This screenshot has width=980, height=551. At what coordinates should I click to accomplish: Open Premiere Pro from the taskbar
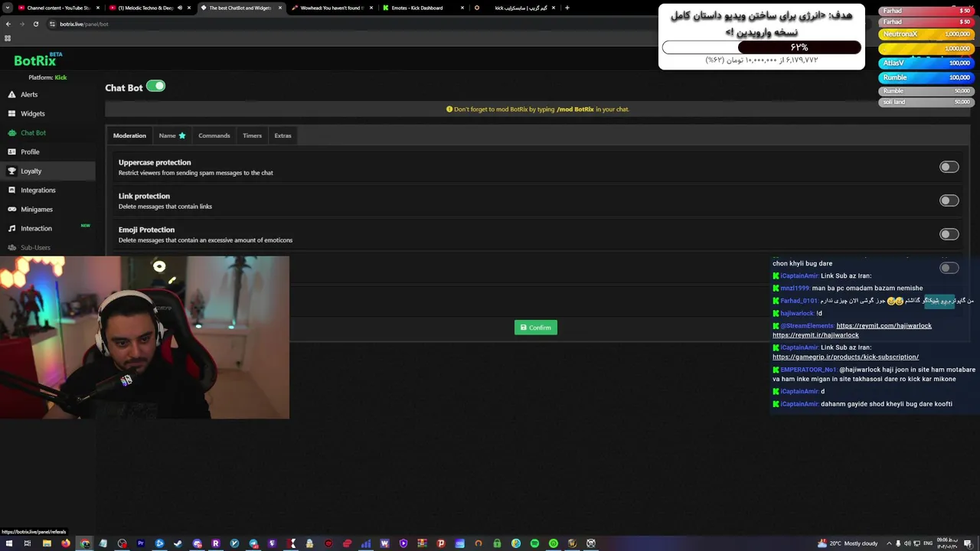pyautogui.click(x=141, y=543)
